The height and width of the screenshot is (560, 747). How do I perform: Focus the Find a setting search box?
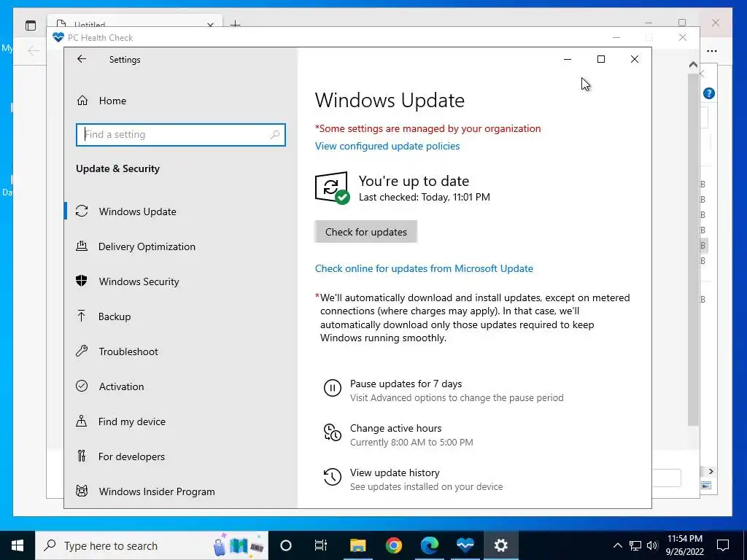point(181,135)
